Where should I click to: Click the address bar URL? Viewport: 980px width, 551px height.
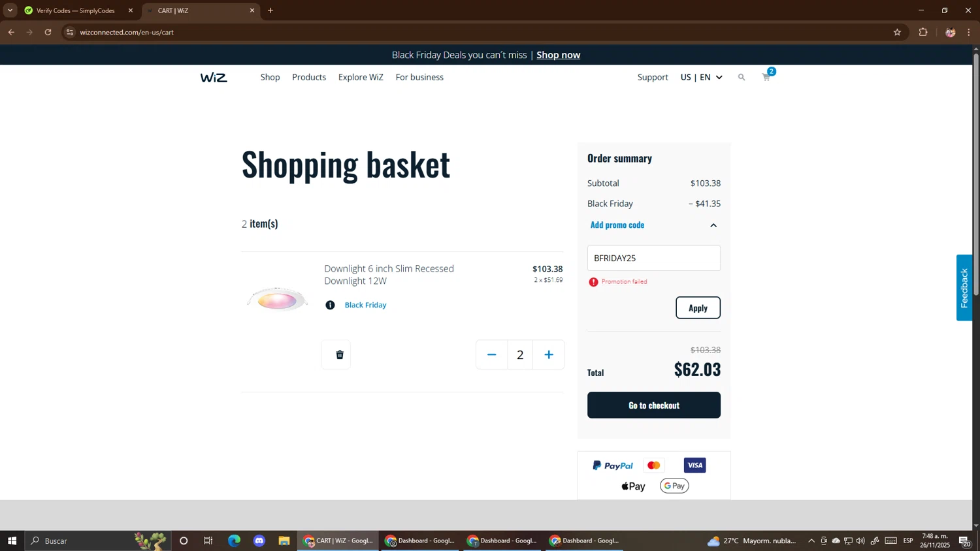point(127,32)
